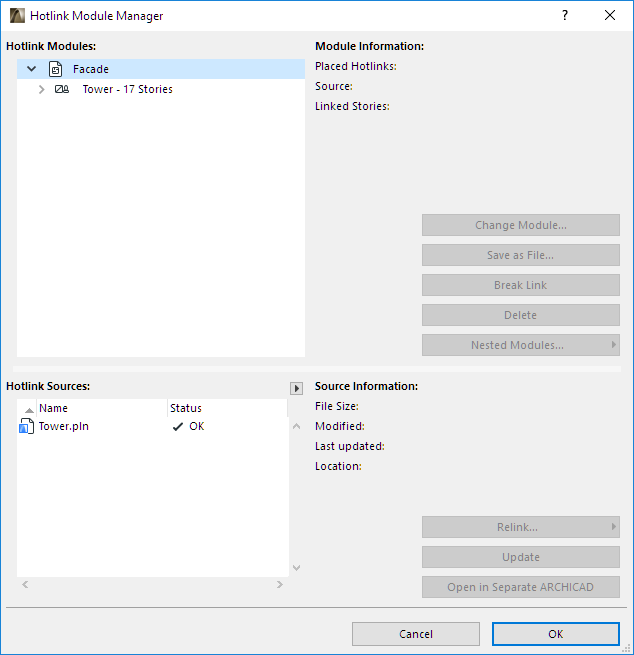Sort sources by Status column header

coord(227,408)
